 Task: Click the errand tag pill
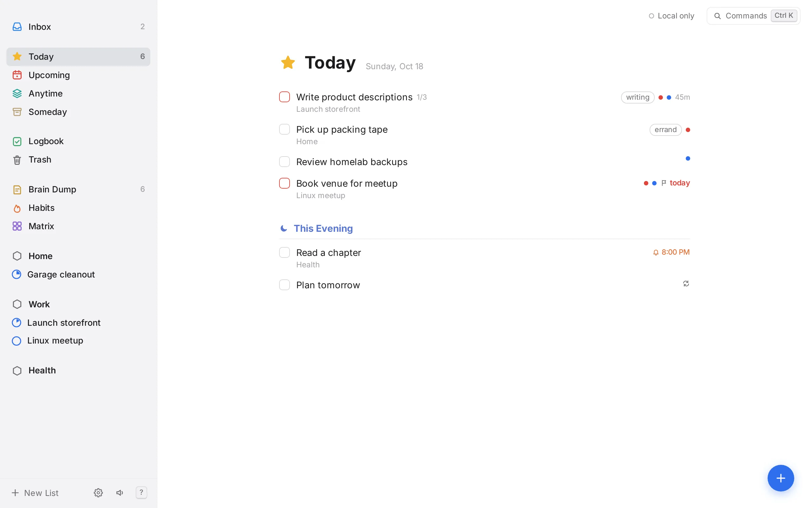[665, 130]
